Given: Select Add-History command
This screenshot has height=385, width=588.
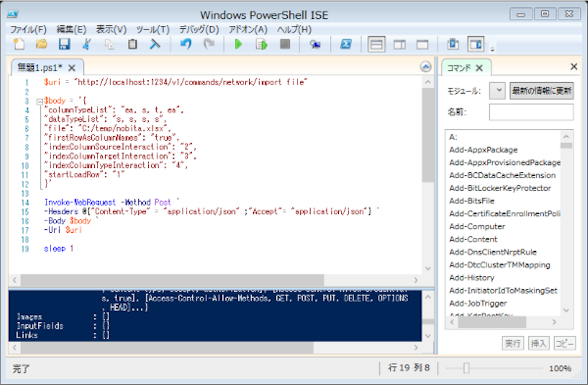Looking at the screenshot, I should pyautogui.click(x=472, y=278).
